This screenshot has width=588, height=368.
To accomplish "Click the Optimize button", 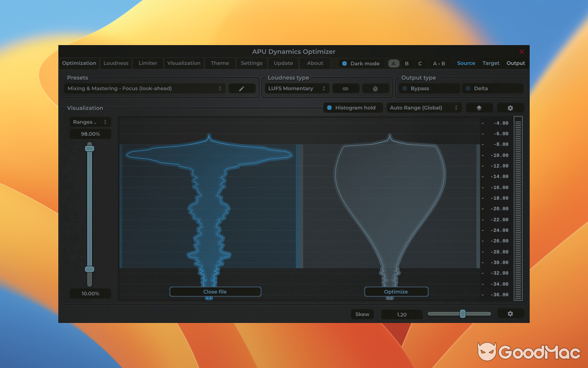I will pos(396,291).
